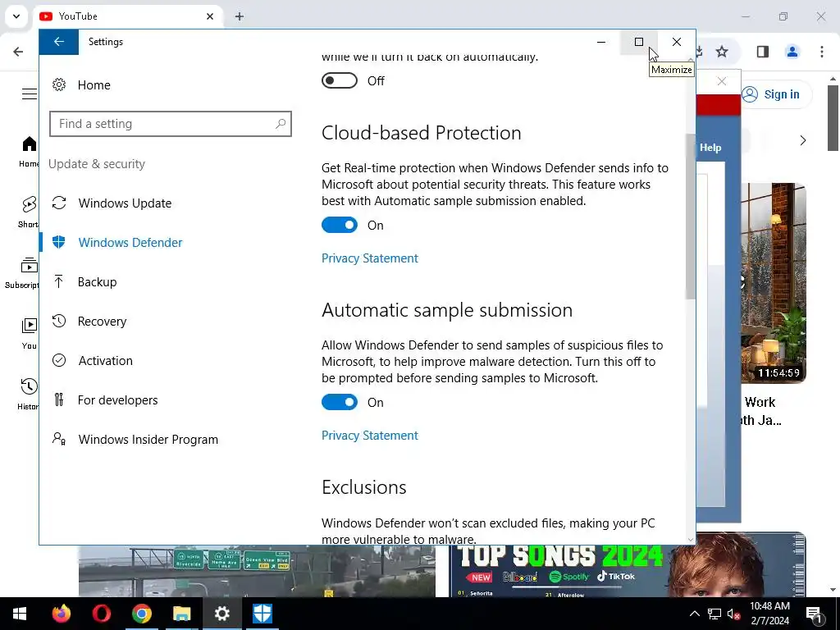
Task: Open the You section in YouTube rail
Action: (29, 333)
